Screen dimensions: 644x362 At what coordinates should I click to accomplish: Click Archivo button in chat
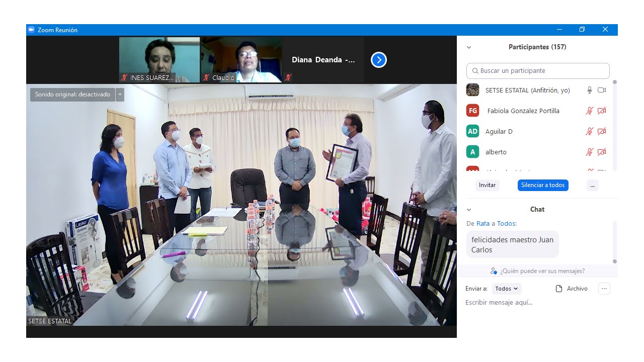(572, 289)
